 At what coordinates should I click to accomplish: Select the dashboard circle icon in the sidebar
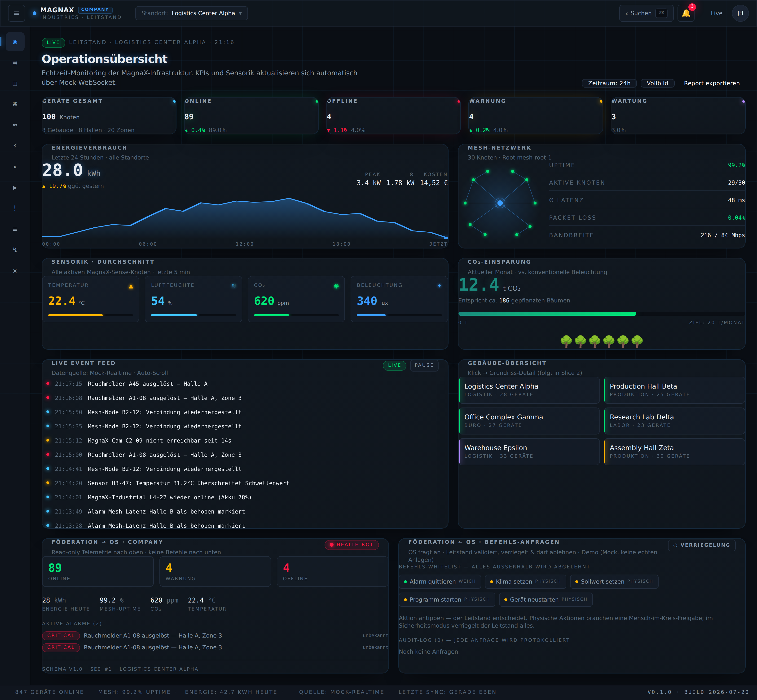tap(15, 42)
